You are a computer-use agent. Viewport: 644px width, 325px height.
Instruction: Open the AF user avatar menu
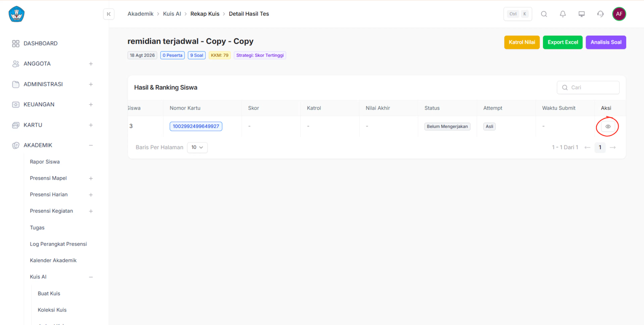pyautogui.click(x=619, y=14)
